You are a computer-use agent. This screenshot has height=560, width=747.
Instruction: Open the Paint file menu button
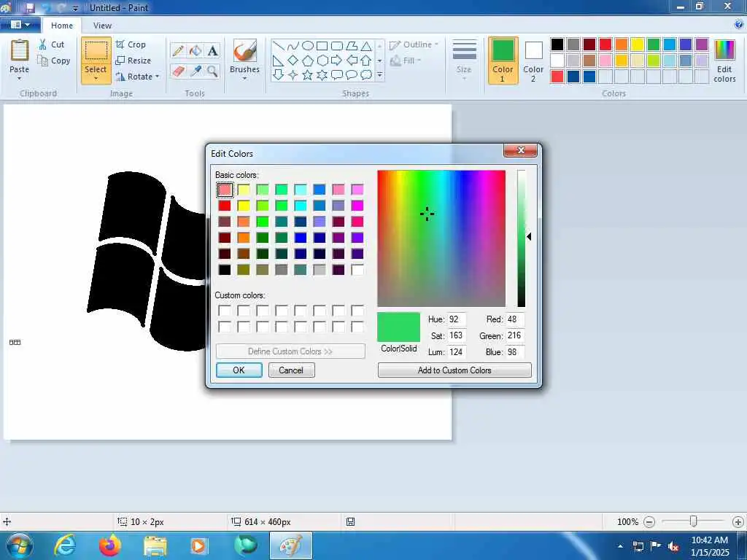[20, 25]
